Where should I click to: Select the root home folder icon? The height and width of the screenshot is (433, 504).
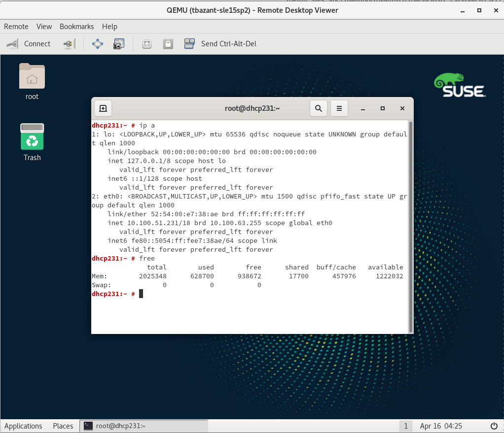tap(32, 77)
